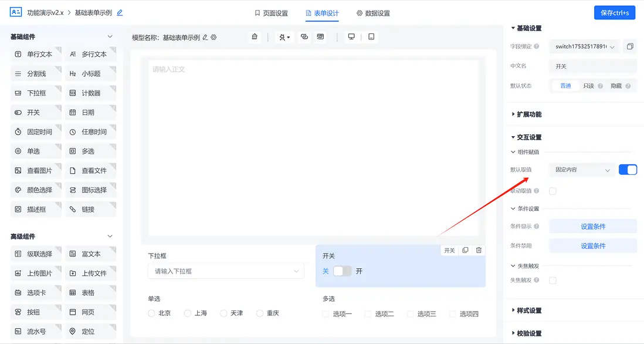Click the chain link icon in toolbar
The height and width of the screenshot is (344, 644).
click(x=304, y=36)
